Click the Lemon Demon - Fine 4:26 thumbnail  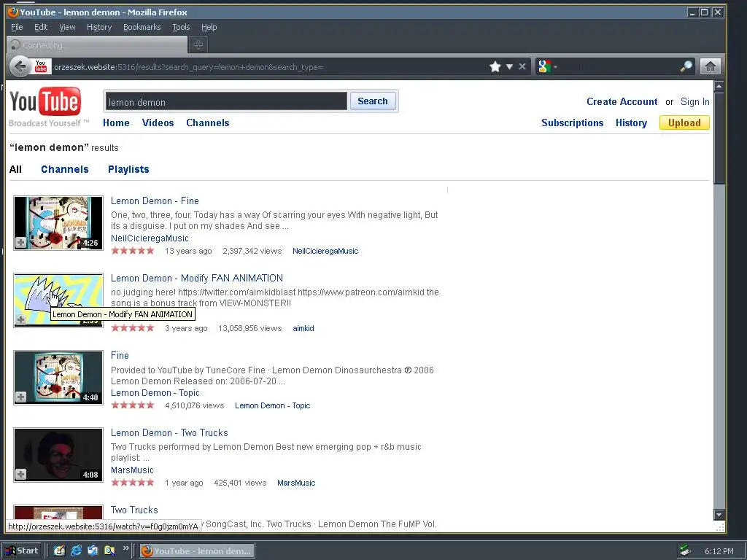coord(58,223)
